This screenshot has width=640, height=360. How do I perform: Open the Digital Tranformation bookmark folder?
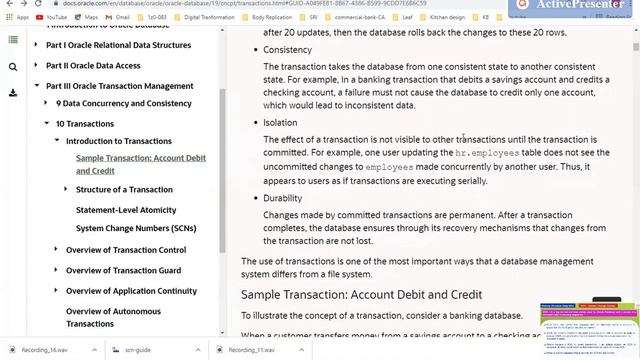pos(204,17)
